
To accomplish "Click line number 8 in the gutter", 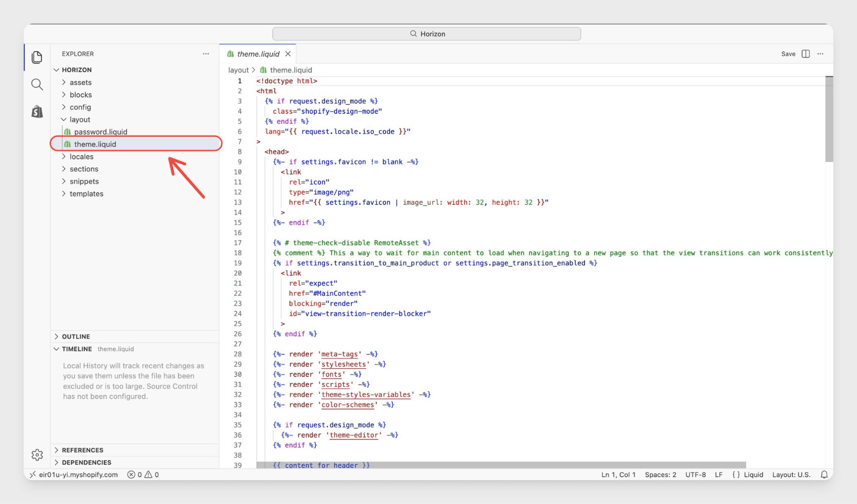I will (x=239, y=152).
